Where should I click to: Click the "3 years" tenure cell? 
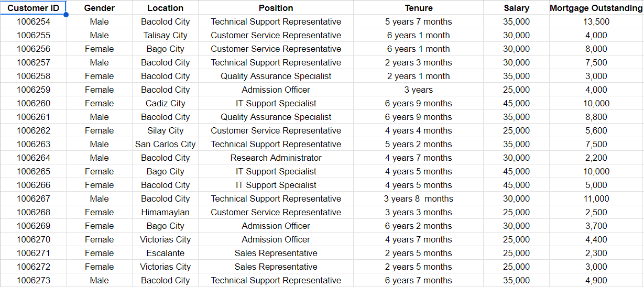pyautogui.click(x=418, y=90)
